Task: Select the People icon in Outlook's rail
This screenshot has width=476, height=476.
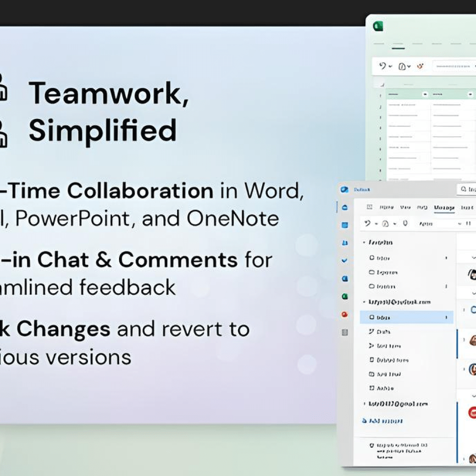Action: [x=345, y=242]
